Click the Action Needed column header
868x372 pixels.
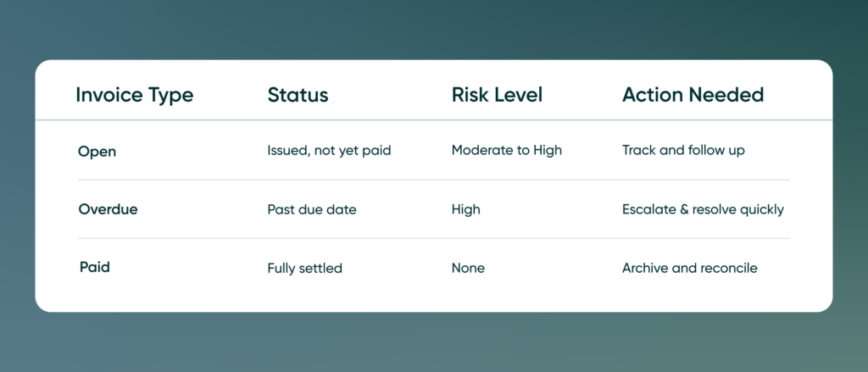(x=693, y=95)
